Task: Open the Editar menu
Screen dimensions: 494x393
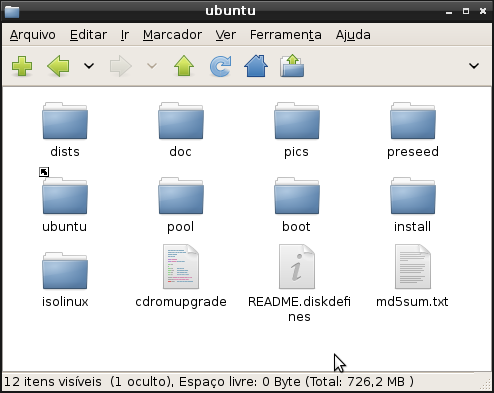Action: coord(88,35)
